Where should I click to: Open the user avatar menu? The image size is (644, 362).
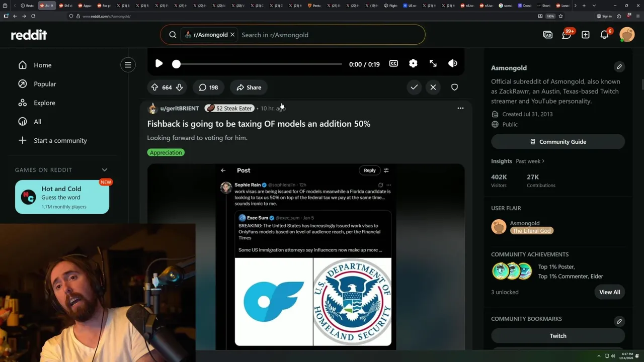tap(627, 35)
